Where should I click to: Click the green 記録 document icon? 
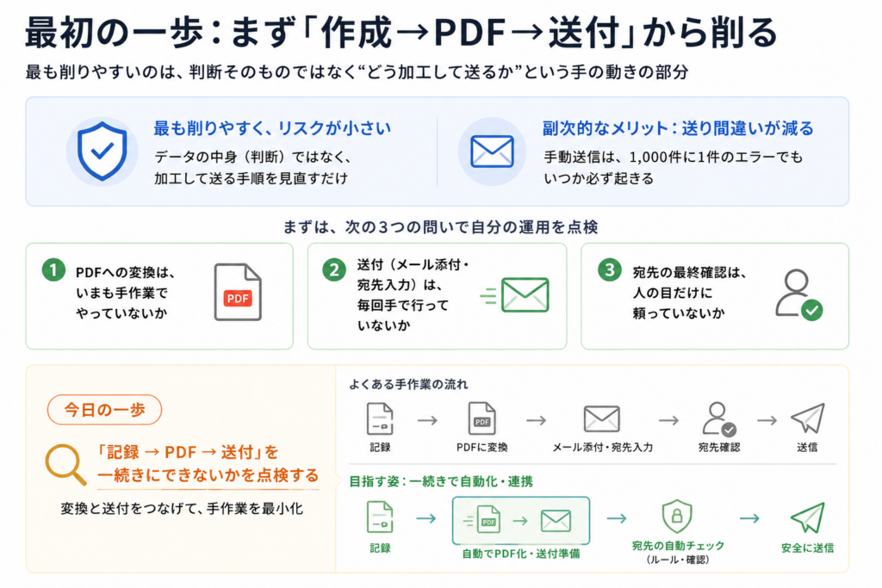click(380, 517)
